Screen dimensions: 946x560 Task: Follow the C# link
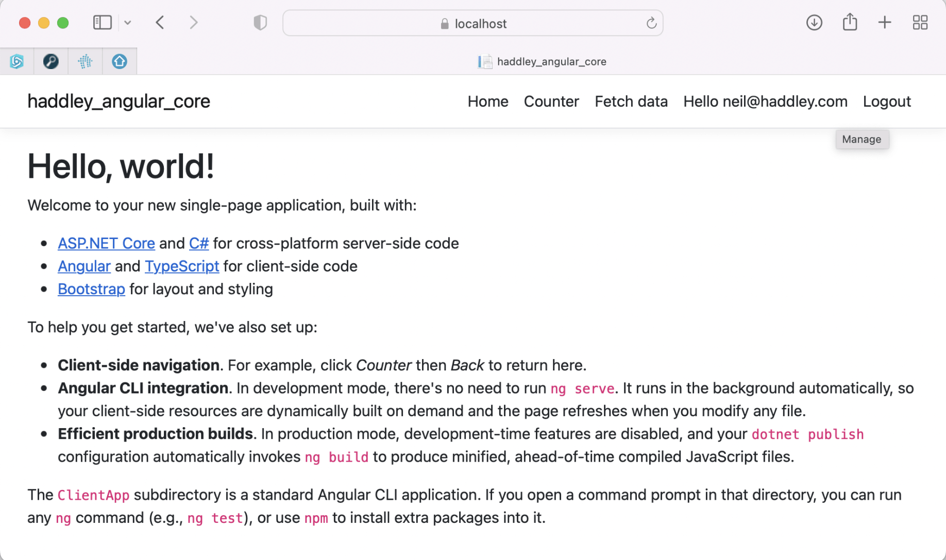199,243
